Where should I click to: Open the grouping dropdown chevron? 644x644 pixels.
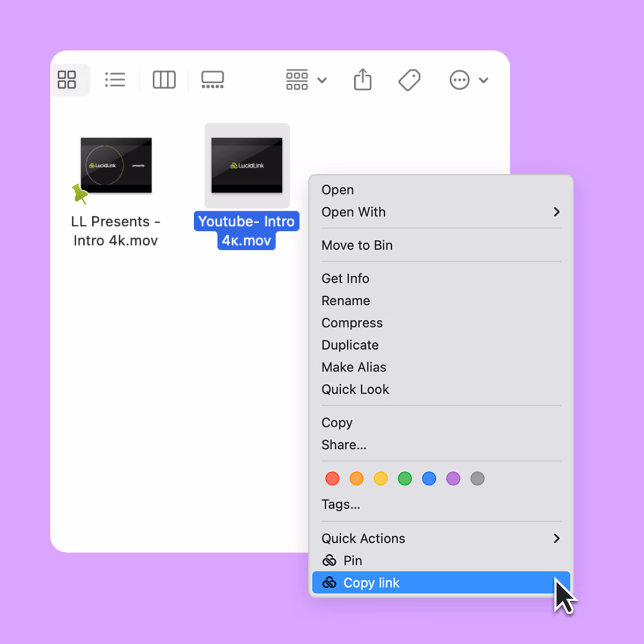coord(323,79)
